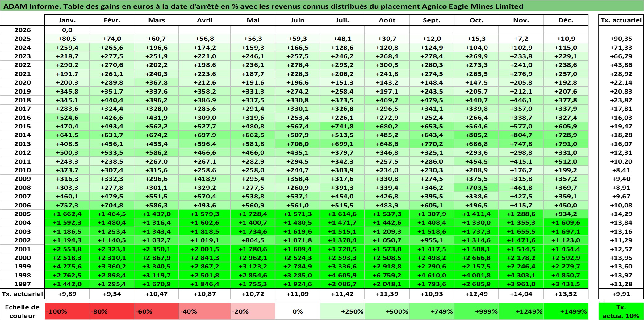The width and height of the screenshot is (644, 320).
Task: Click the 'Tx. actua. 10%' green legend cell
Action: [621, 311]
